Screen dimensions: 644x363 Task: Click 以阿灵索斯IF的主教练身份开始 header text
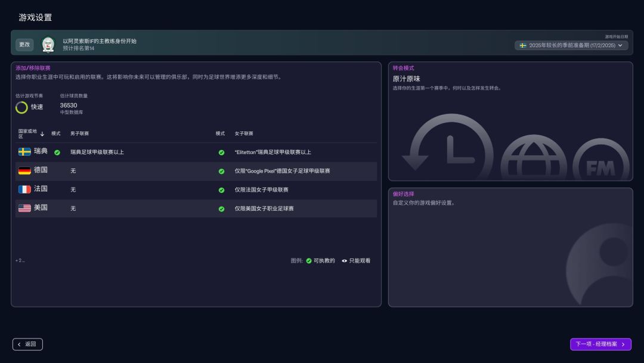[100, 41]
